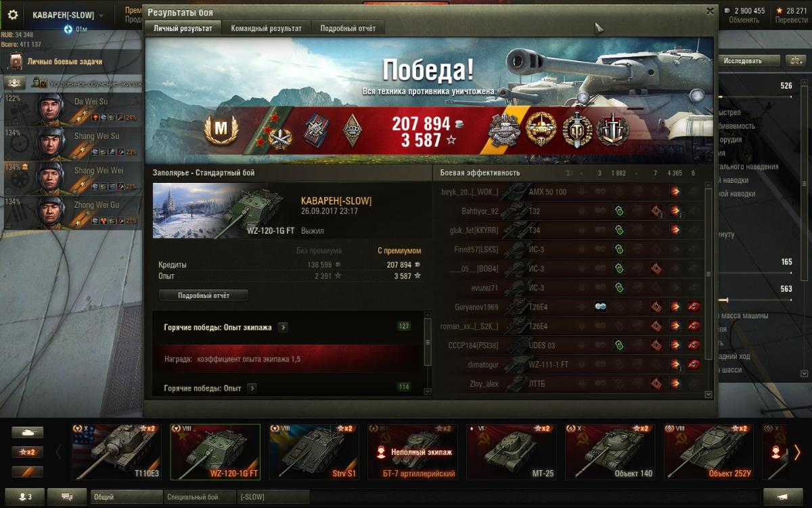This screenshot has height=508, width=812.
Task: Expand the Горячие победы: Опыт экипажа quest
Action: click(x=283, y=327)
